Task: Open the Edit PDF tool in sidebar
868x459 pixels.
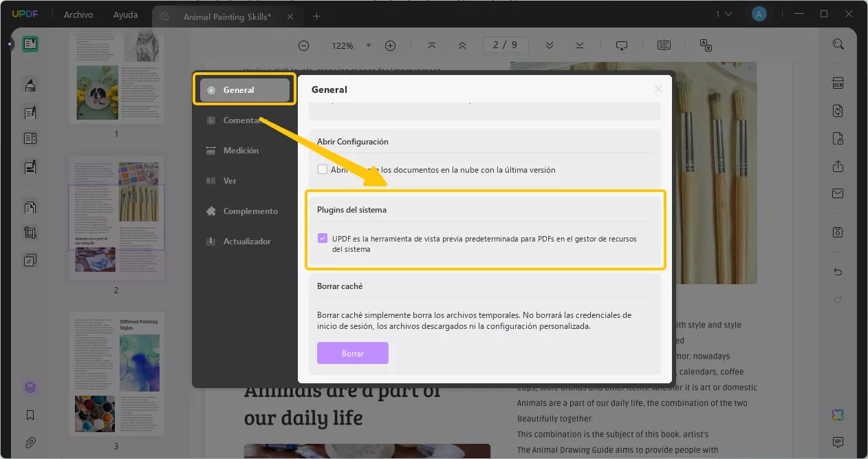Action: [x=30, y=112]
